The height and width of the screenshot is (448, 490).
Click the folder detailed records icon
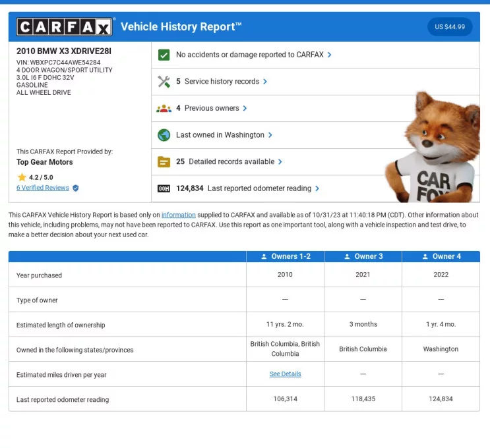(164, 161)
